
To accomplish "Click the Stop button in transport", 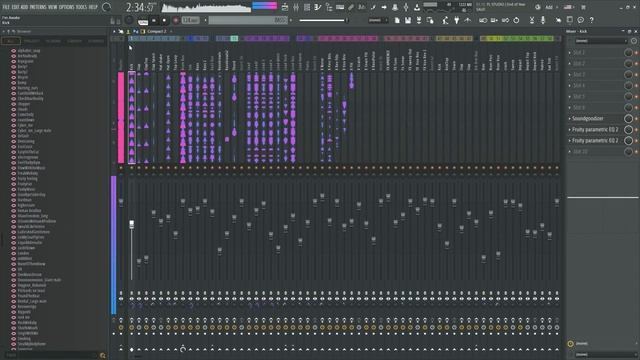I will click(x=164, y=20).
